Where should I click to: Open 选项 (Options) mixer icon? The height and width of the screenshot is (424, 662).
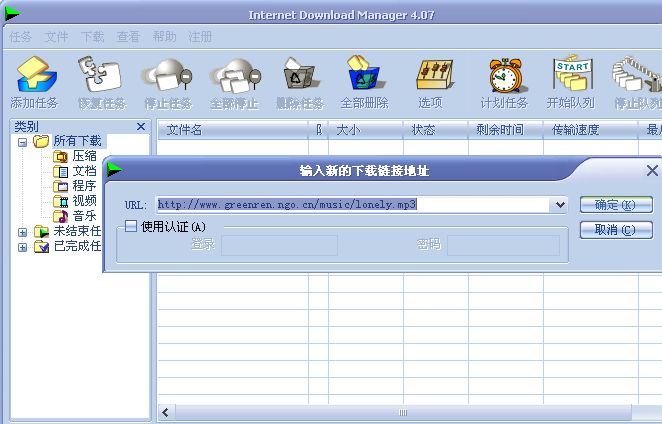pyautogui.click(x=435, y=75)
